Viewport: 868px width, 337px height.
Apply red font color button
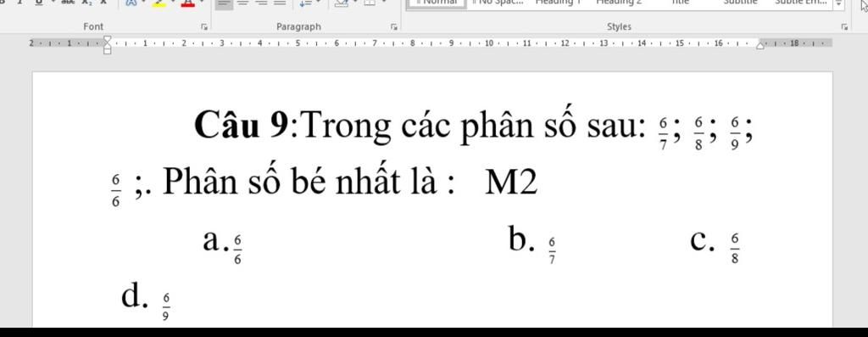click(188, 3)
